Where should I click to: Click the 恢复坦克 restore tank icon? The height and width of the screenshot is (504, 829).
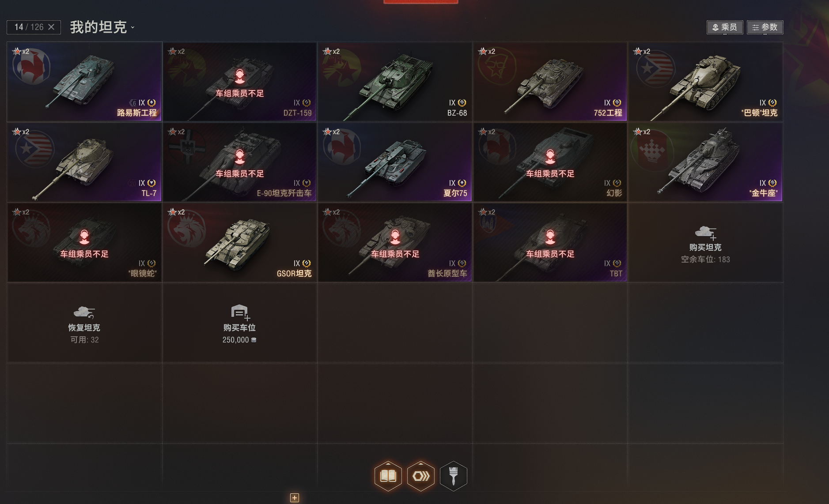click(x=84, y=312)
